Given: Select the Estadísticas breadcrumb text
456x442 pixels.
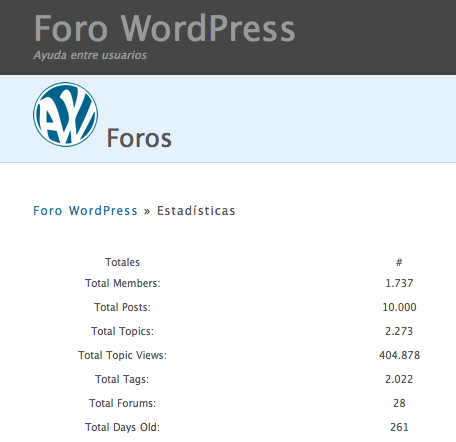Looking at the screenshot, I should (x=196, y=211).
